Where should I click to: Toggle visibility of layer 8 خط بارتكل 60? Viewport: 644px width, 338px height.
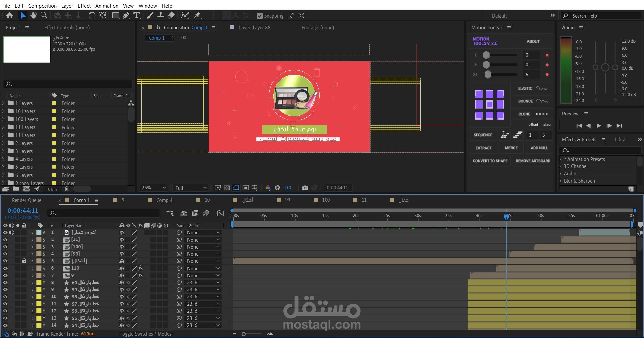point(5,282)
